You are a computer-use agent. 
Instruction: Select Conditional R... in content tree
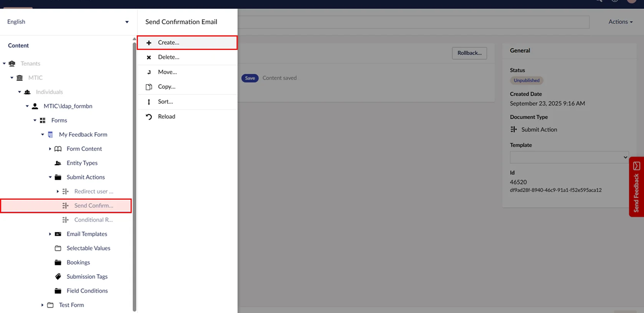pos(93,220)
